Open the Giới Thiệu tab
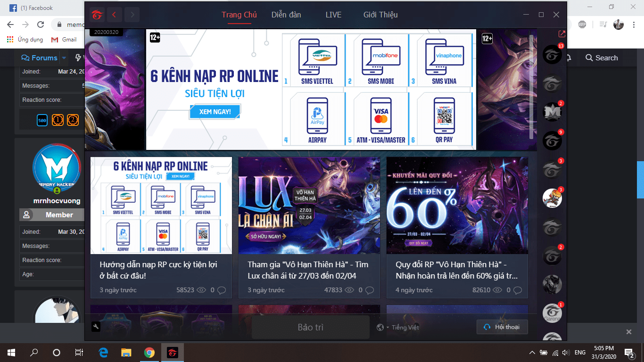 [x=380, y=15]
